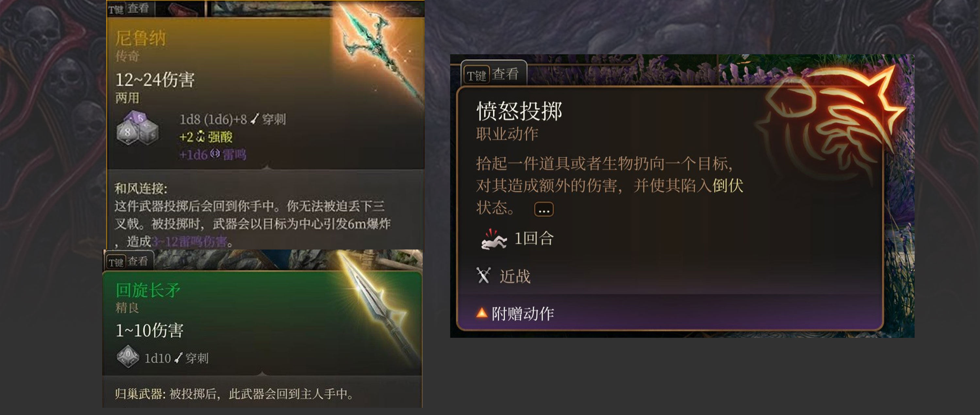
Task: Click T键 查看 tab above 愤怒投掷 panel
Action: point(493,74)
